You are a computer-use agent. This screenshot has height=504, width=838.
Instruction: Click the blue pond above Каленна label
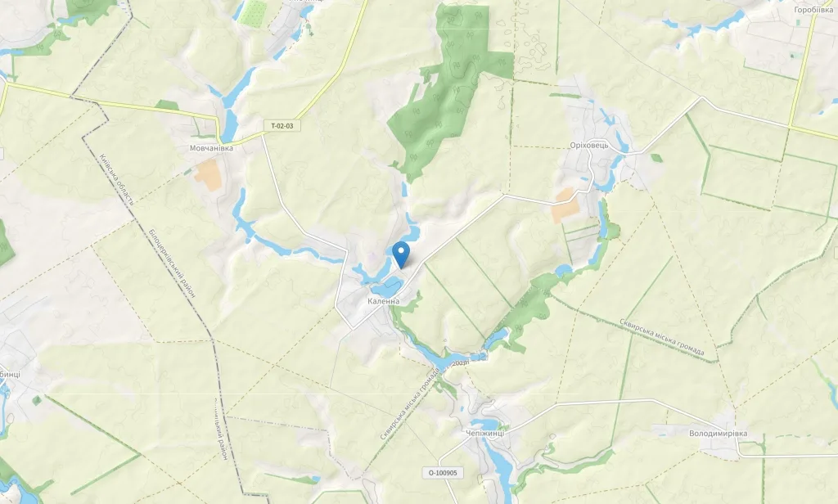click(x=386, y=287)
